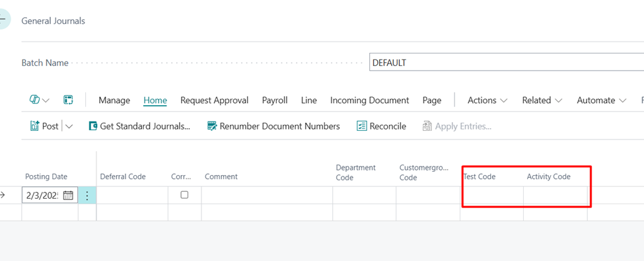Open the Request Approval tab
The height and width of the screenshot is (261, 644).
(x=215, y=100)
